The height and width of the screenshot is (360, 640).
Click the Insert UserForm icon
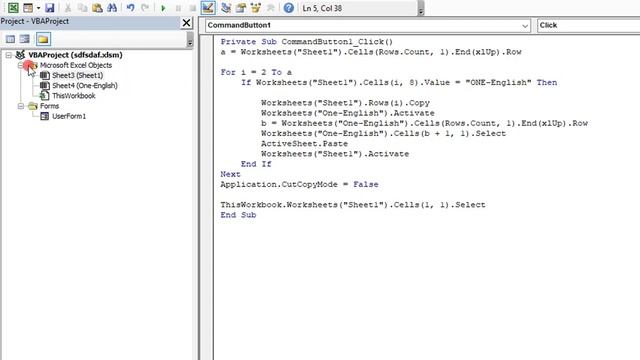tap(28, 8)
